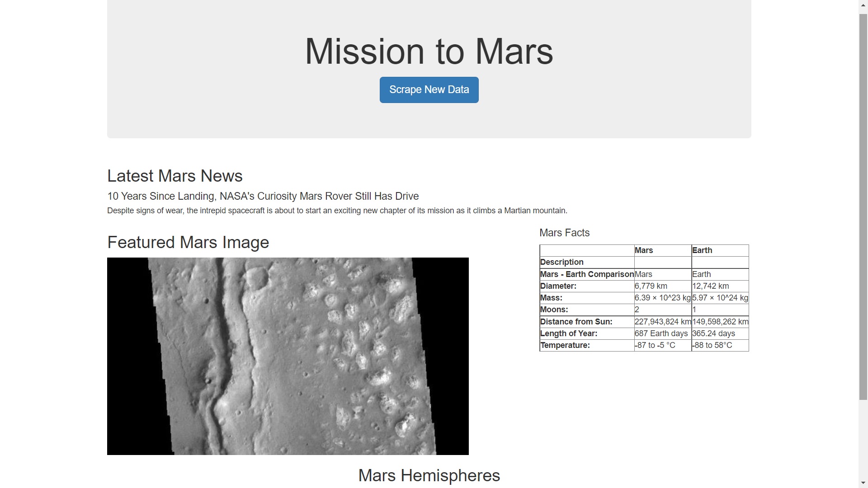Select the Mars - Earth Comparison row
Viewport: 868px width, 488px height.
(x=587, y=274)
